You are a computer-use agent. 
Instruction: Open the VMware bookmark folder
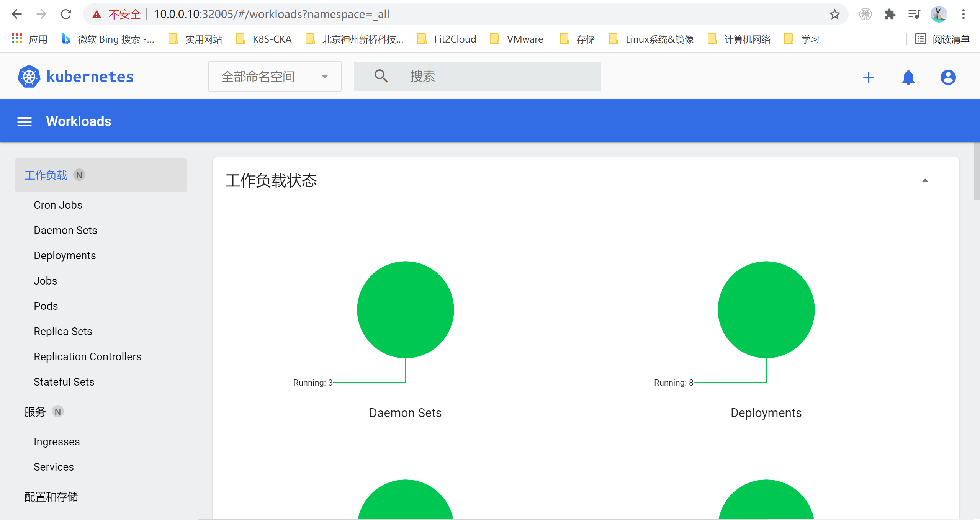pos(517,39)
